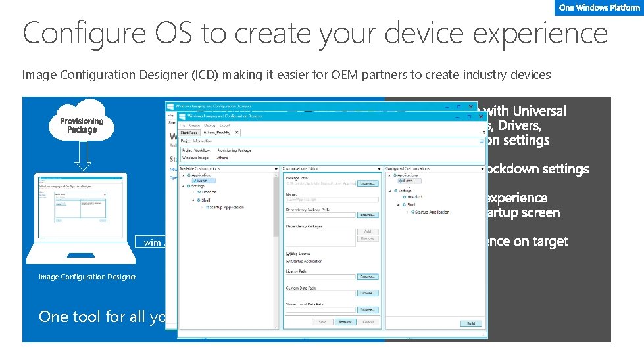
Task: Open the Customizations Editor pane dropdown
Action: pyautogui.click(x=379, y=168)
